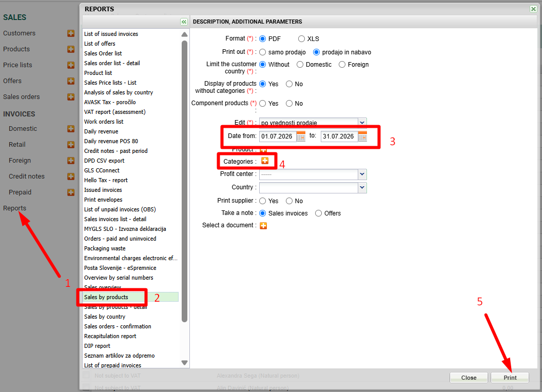
Task: Click plus icon next to Credit notes
Action: coord(71,177)
